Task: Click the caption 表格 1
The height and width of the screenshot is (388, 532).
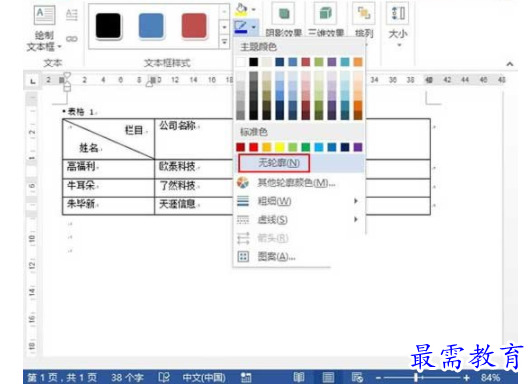Action: pyautogui.click(x=80, y=112)
